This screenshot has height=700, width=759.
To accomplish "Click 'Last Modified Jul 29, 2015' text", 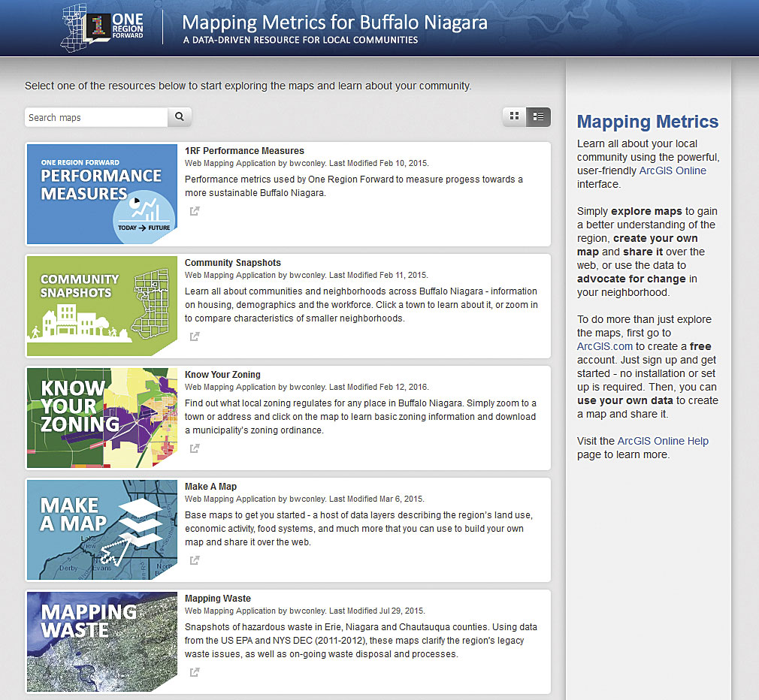I will coord(377,611).
